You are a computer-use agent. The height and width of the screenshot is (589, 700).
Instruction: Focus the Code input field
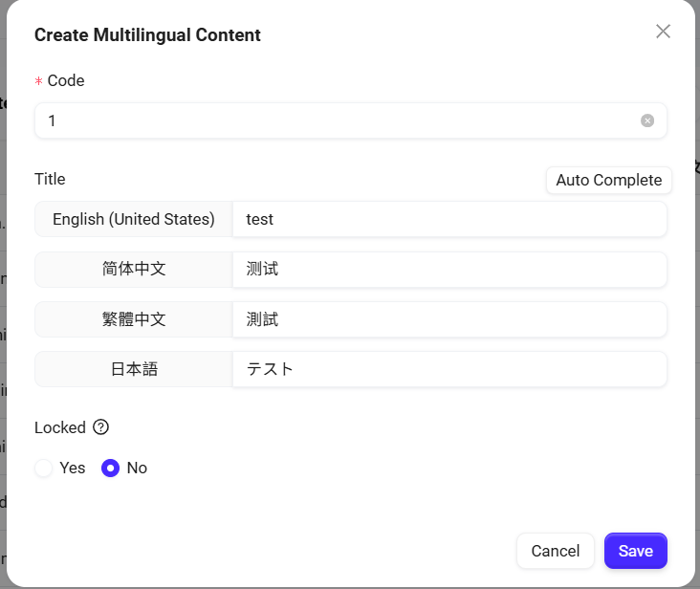pyautogui.click(x=335, y=121)
